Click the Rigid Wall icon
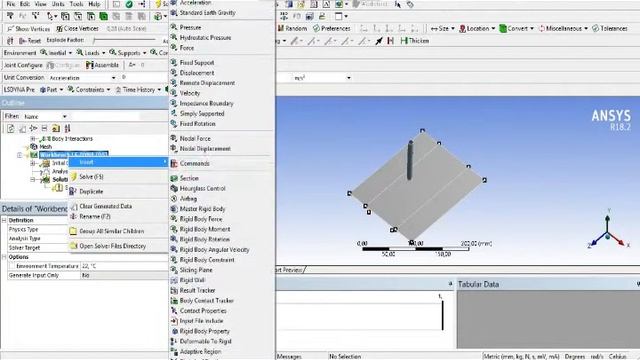The height and width of the screenshot is (360, 640). (174, 280)
